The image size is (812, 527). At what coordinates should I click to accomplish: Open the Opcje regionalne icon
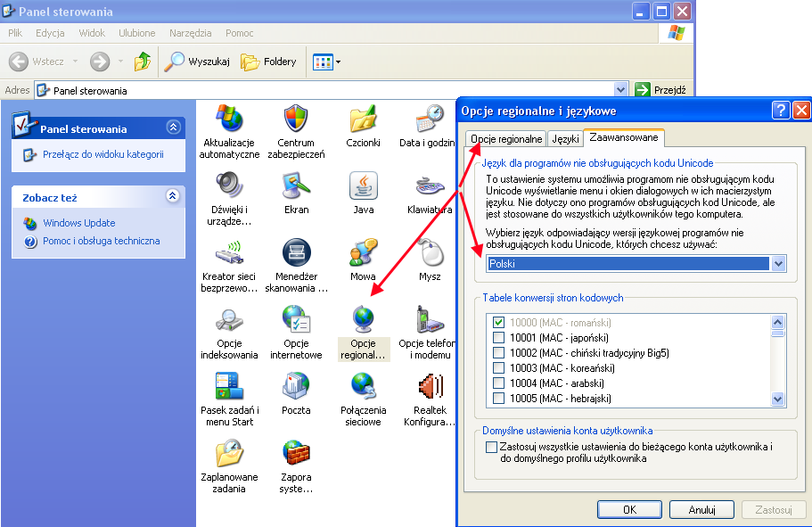363,320
